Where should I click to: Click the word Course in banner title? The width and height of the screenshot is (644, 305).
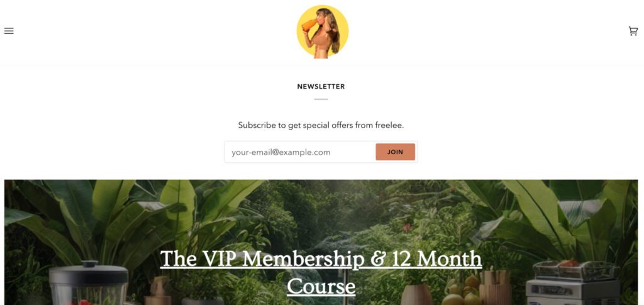click(x=321, y=287)
